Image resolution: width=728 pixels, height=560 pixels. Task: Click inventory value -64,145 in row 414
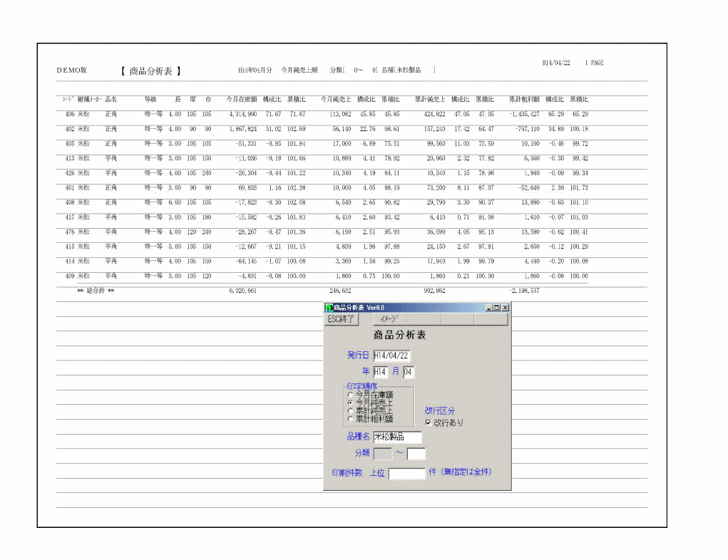(x=246, y=261)
